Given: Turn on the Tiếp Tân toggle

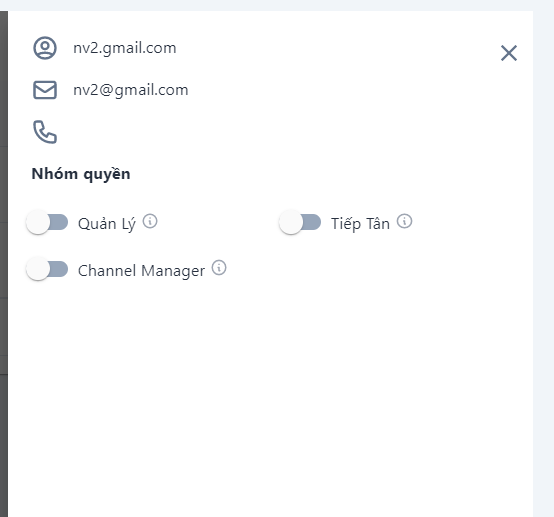Looking at the screenshot, I should click(300, 222).
